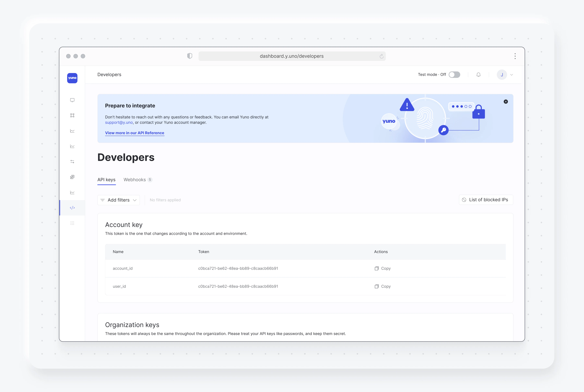Open the browser three-dot menu

[x=515, y=56]
